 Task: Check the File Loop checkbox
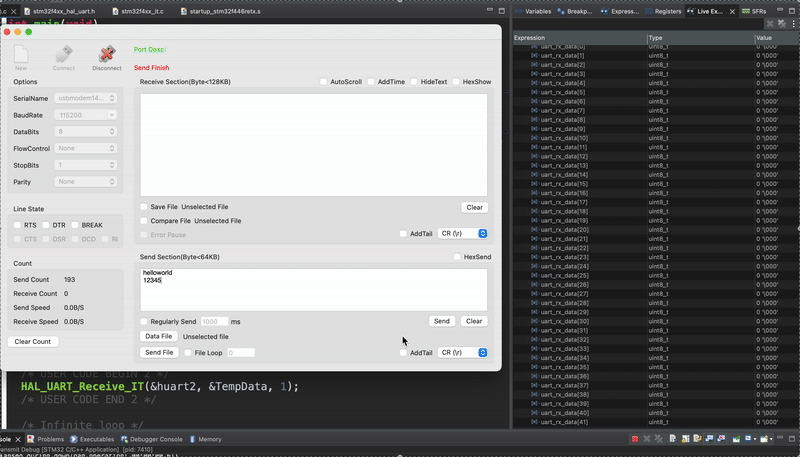coord(188,352)
